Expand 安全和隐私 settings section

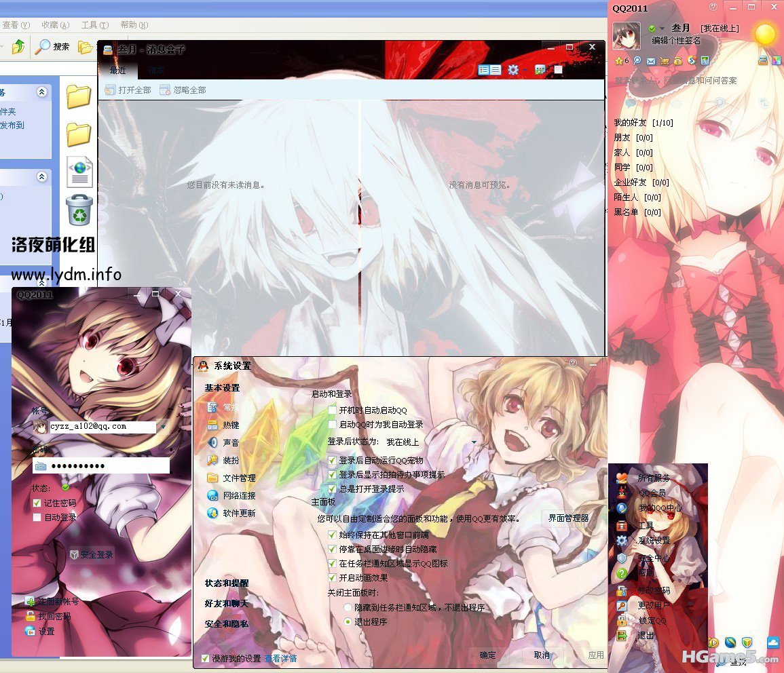[227, 624]
